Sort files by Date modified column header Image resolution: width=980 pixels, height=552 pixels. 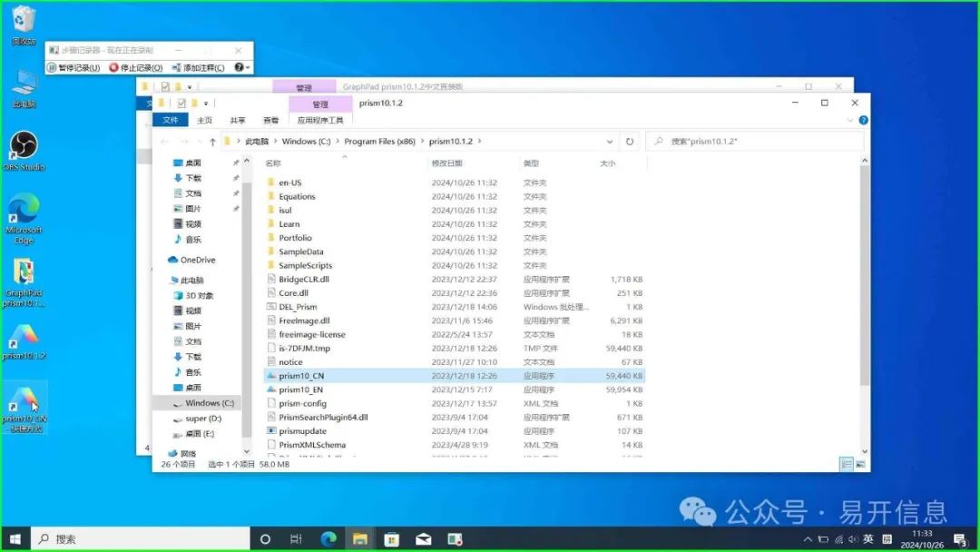tap(446, 163)
